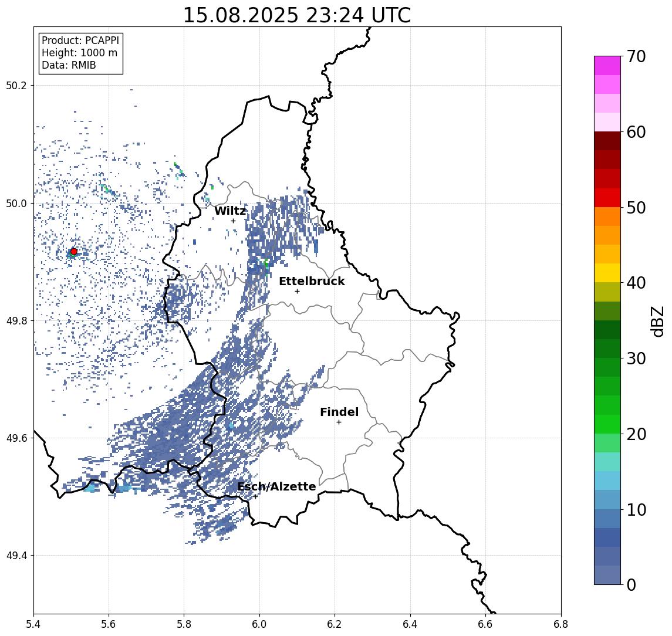This screenshot has width=672, height=636.
Task: Click the 70 value on the colorbar
Action: [636, 56]
